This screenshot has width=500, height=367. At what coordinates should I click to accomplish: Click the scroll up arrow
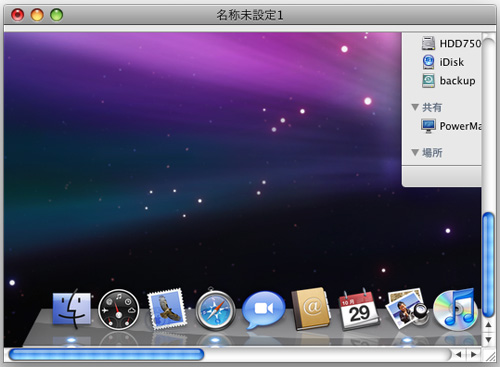click(x=488, y=324)
